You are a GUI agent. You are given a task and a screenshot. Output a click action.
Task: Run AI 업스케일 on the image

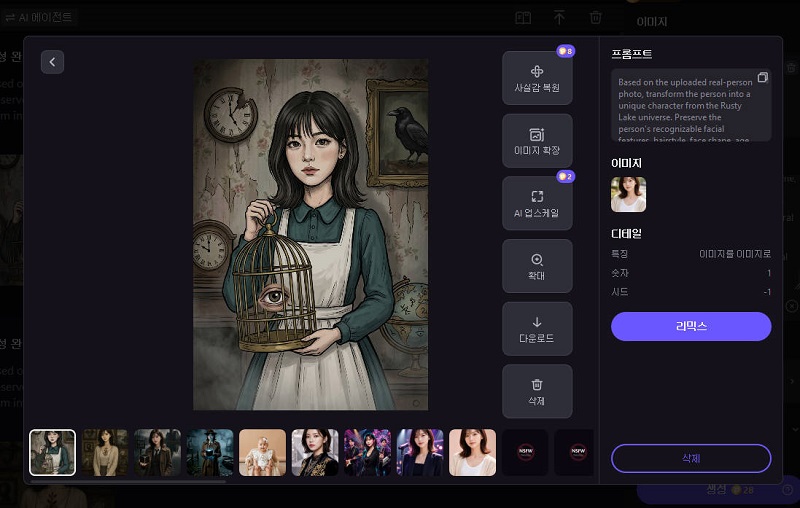(x=537, y=204)
